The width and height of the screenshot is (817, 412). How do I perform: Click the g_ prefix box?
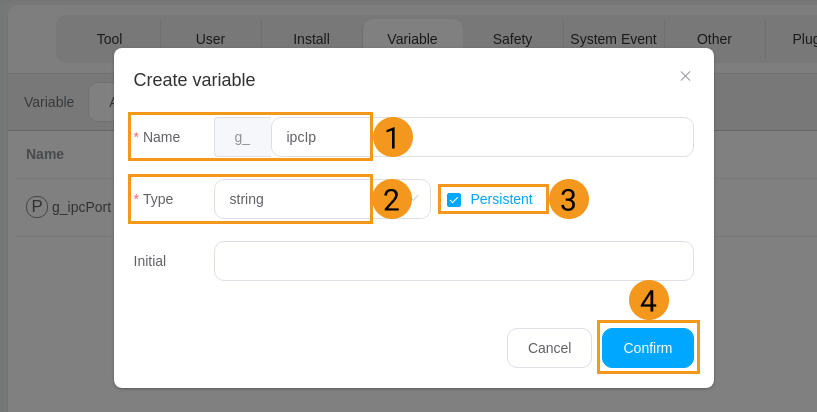tap(242, 137)
